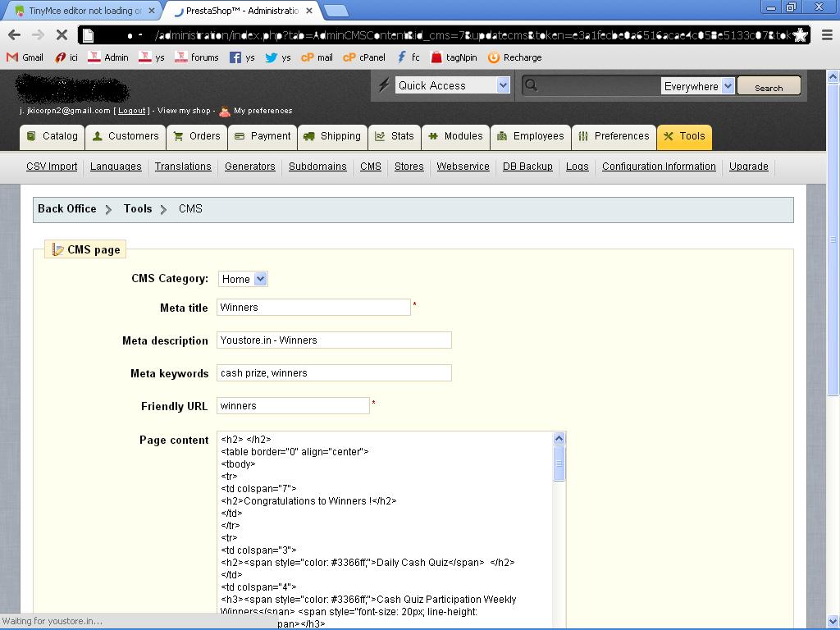The height and width of the screenshot is (630, 840).
Task: Click the Recharge bookmark icon
Action: coord(493,57)
